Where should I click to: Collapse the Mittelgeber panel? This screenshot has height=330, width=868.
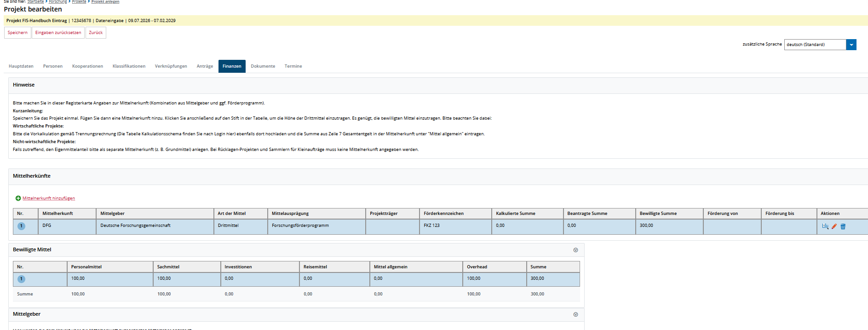coord(575,314)
